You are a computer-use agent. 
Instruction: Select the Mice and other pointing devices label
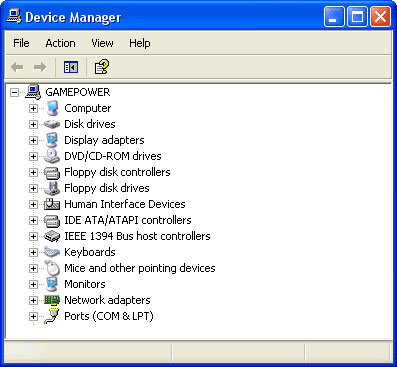coord(140,268)
